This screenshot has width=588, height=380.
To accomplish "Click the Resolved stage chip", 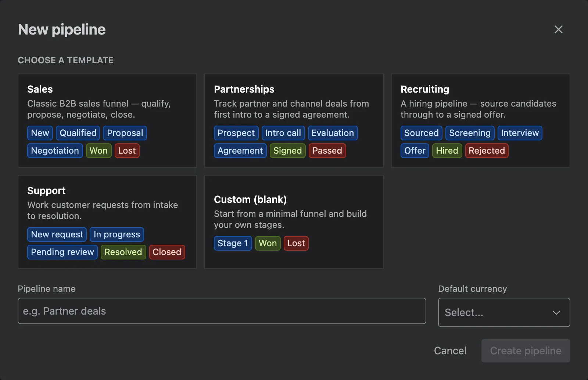I will pos(123,252).
